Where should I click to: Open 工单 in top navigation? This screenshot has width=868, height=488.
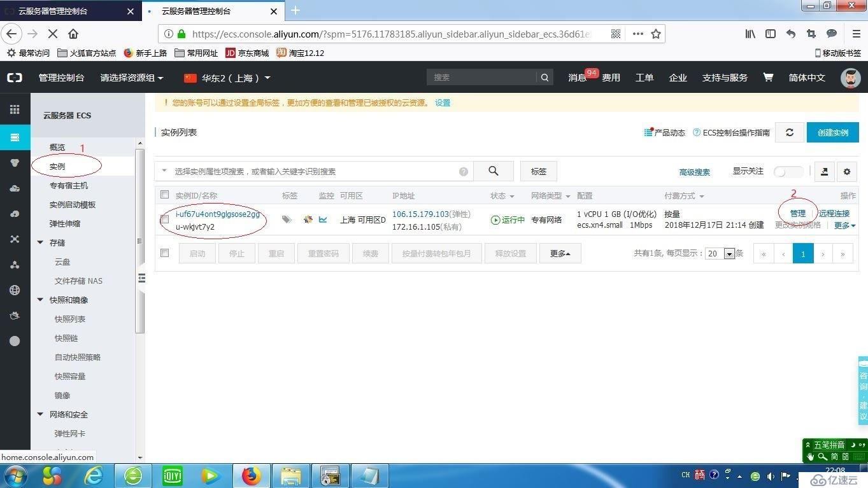(644, 78)
